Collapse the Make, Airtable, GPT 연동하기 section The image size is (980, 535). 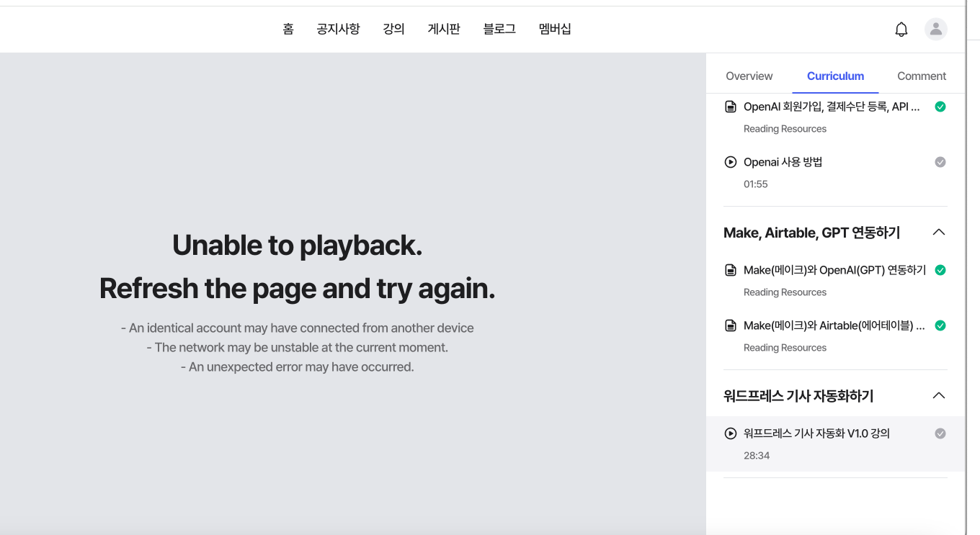click(939, 232)
